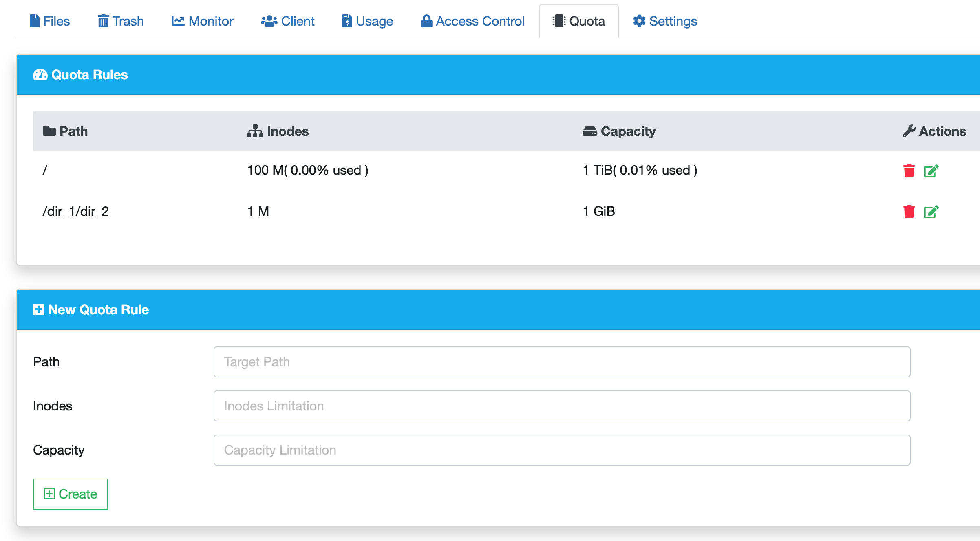Click the Quota Rules gauge icon
The height and width of the screenshot is (541, 980).
pos(40,75)
